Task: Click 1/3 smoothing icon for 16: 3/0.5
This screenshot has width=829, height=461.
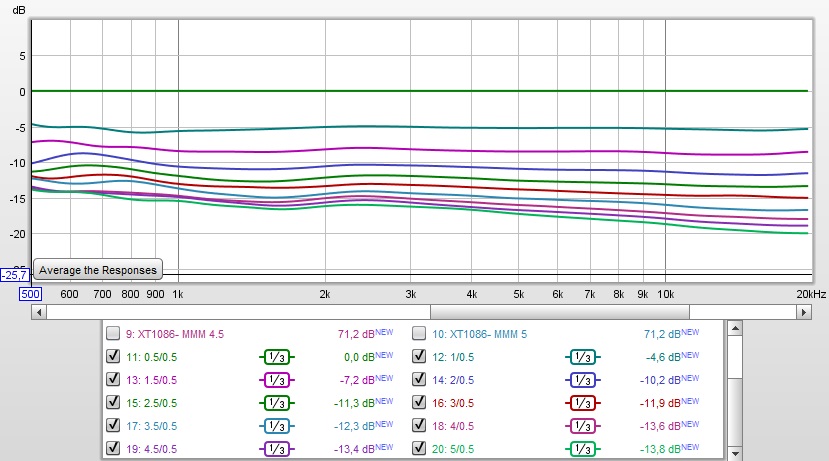Action: pos(583,403)
